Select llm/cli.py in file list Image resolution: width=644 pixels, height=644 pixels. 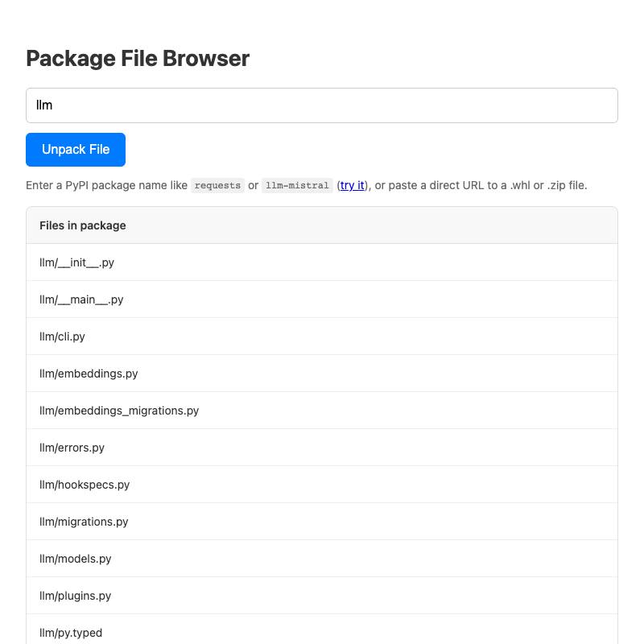62,336
